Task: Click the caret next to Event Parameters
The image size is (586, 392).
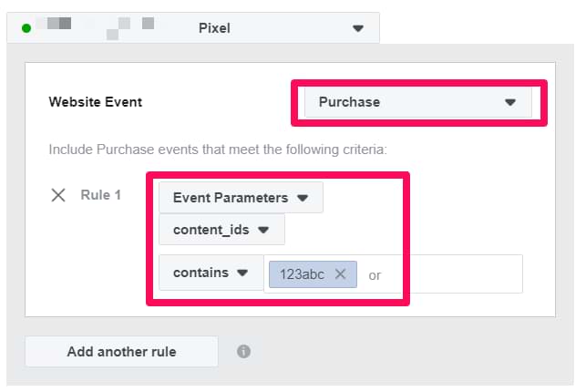Action: click(303, 198)
